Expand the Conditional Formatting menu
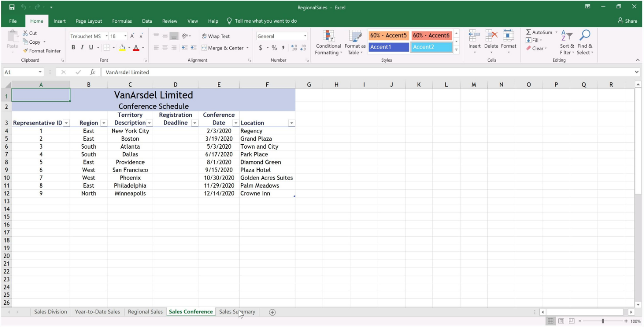The height and width of the screenshot is (327, 644). [328, 42]
